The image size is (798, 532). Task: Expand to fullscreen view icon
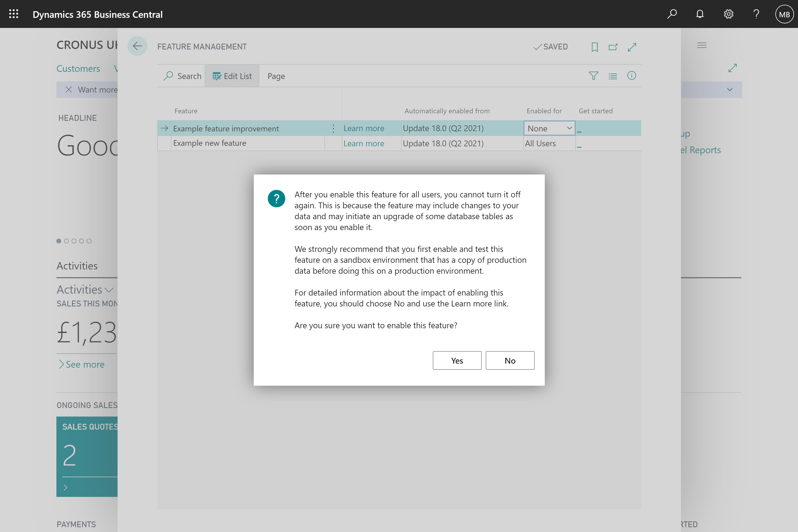[632, 47]
